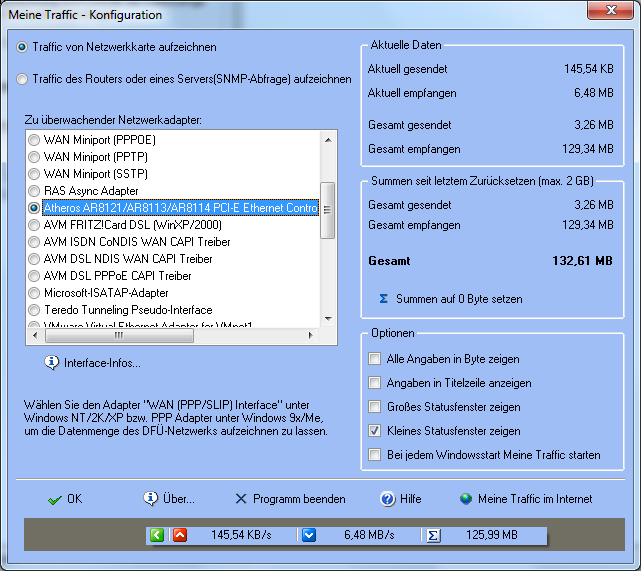The height and width of the screenshot is (571, 641).
Task: Click the 145,54 KB/s upload rate in status bar
Action: tap(241, 535)
